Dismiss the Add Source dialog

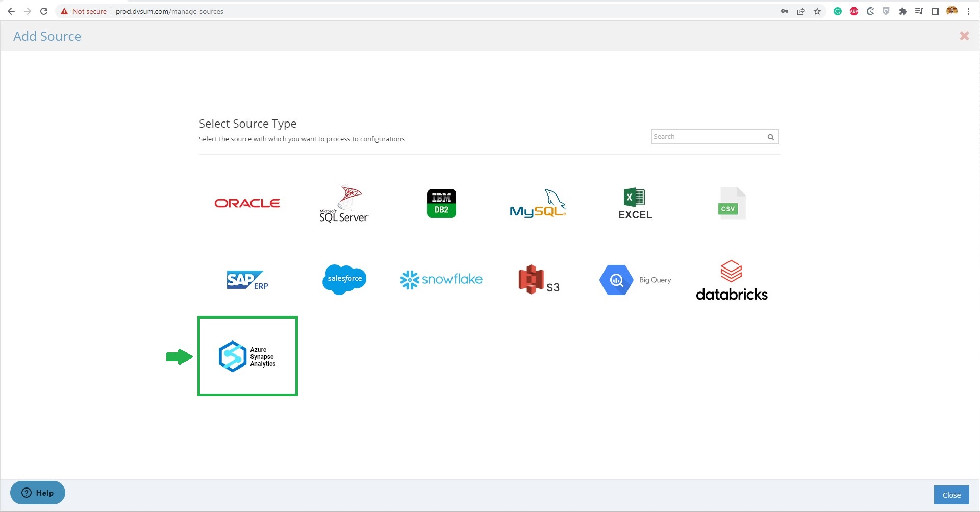click(964, 36)
